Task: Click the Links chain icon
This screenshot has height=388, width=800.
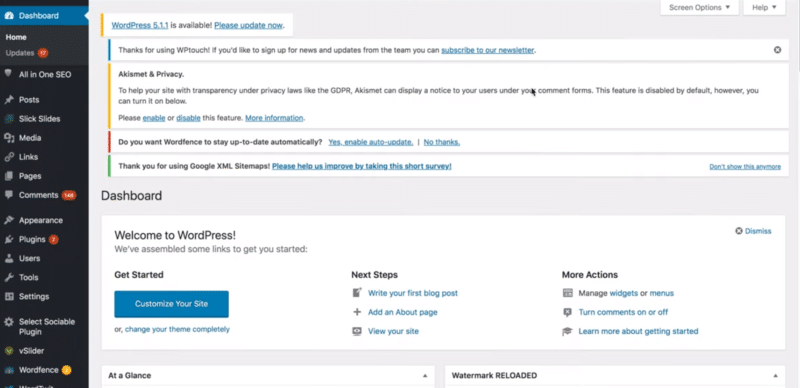Action: [9, 157]
